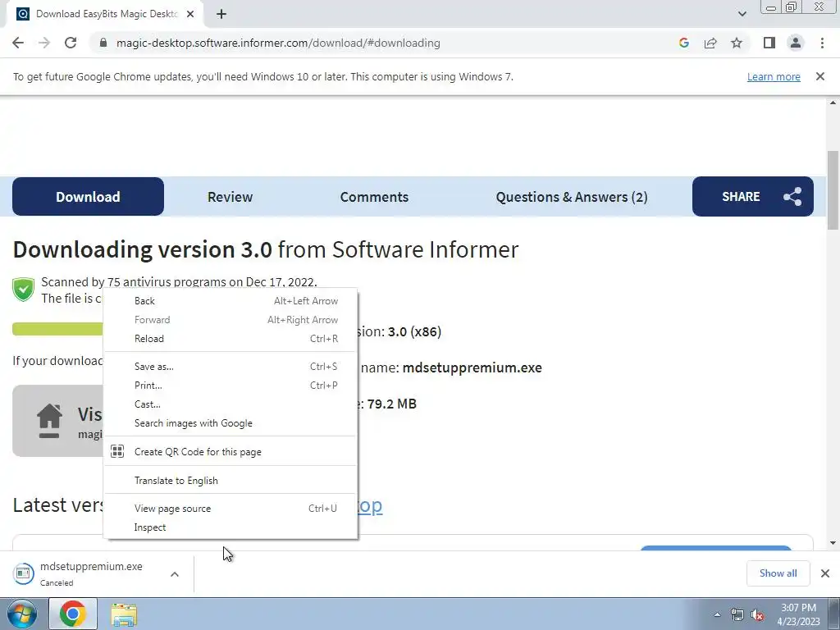Open Chrome three-dot menu
This screenshot has height=630, width=840.
coord(822,43)
